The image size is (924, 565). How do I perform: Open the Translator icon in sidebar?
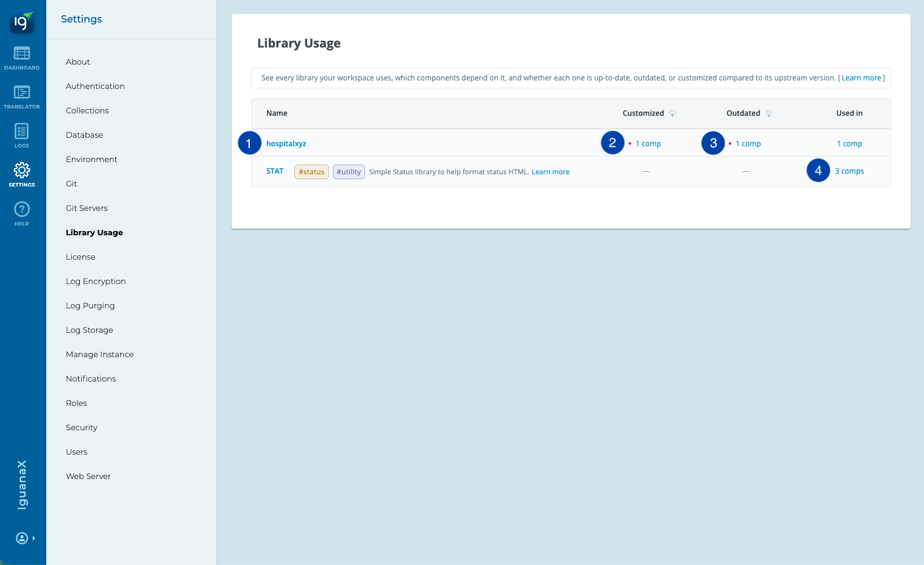coord(22,97)
